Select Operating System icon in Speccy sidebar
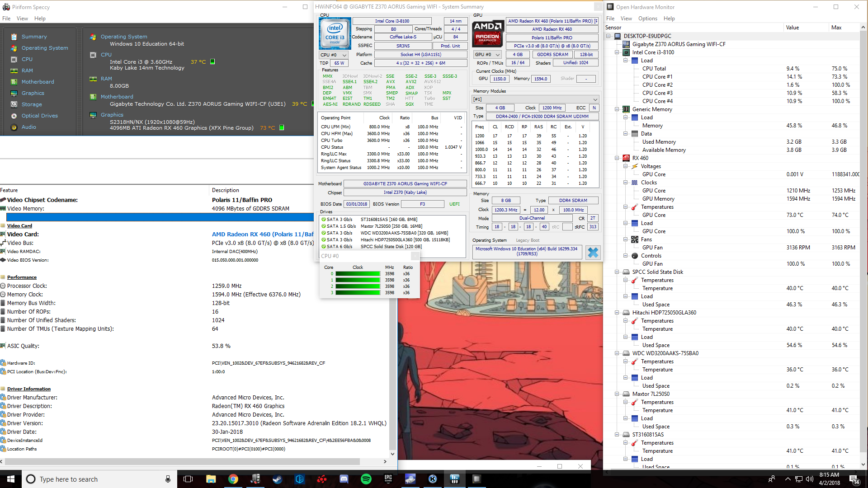This screenshot has height=488, width=868. (14, 48)
